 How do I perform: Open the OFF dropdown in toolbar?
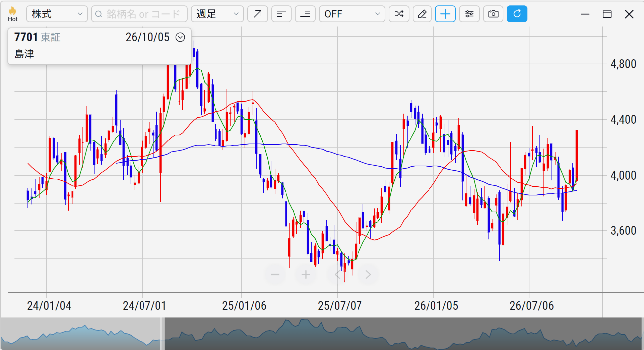coord(352,14)
